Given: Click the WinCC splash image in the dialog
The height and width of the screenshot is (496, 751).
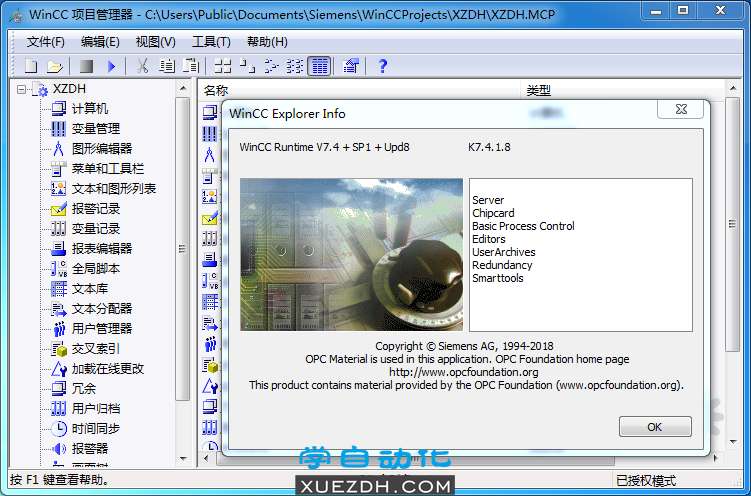Looking at the screenshot, I should [x=351, y=255].
